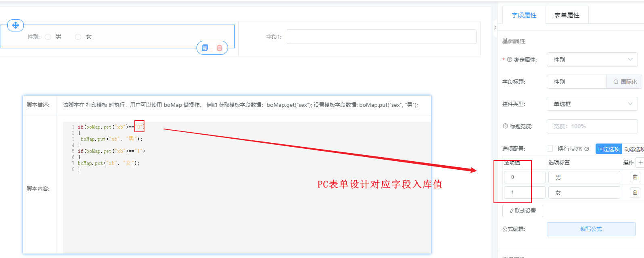Delete the option row labeled 男

point(635,177)
